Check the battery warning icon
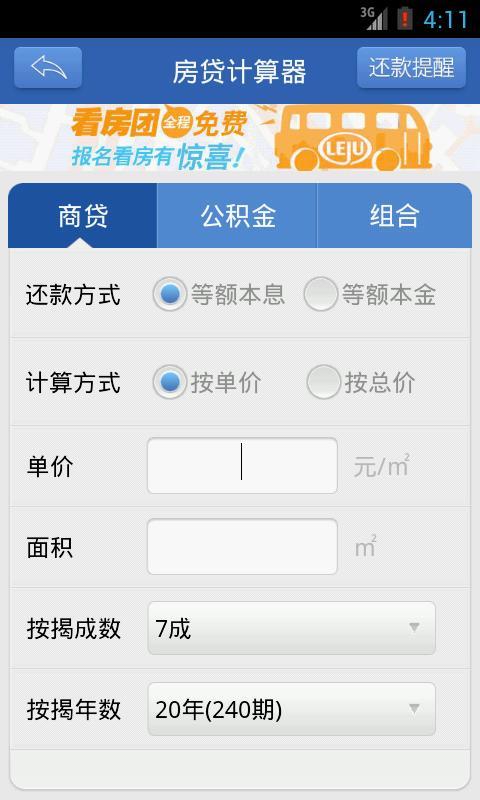Viewport: 480px width, 800px height. click(x=405, y=19)
